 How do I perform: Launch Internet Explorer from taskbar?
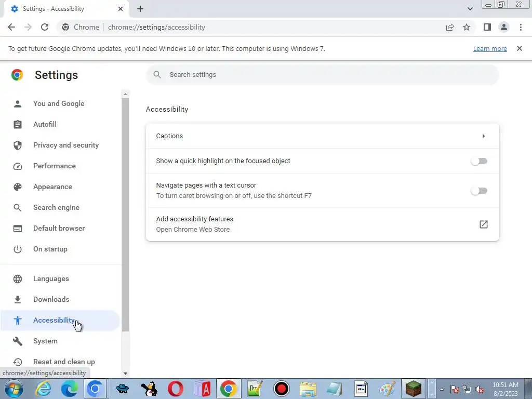[x=44, y=389]
